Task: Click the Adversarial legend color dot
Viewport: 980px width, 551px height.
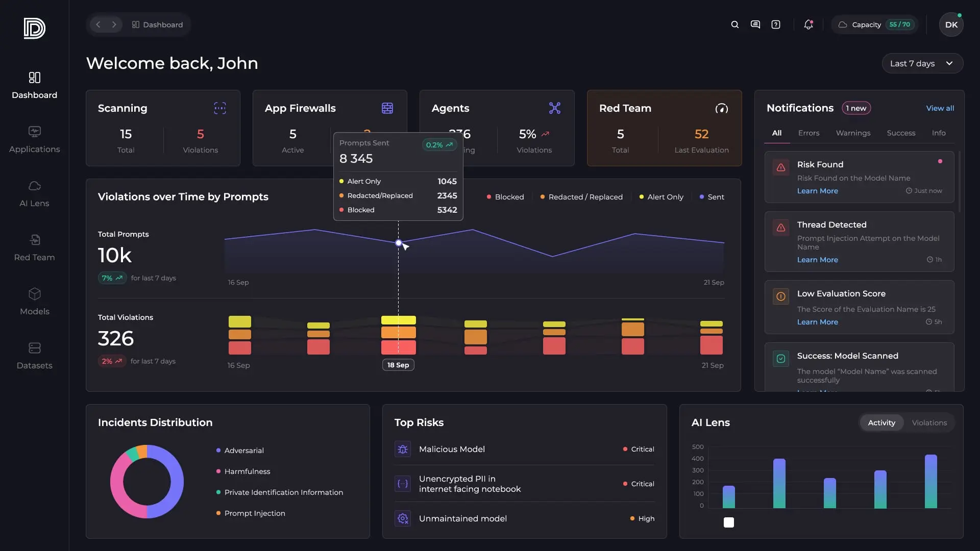Action: click(x=218, y=450)
